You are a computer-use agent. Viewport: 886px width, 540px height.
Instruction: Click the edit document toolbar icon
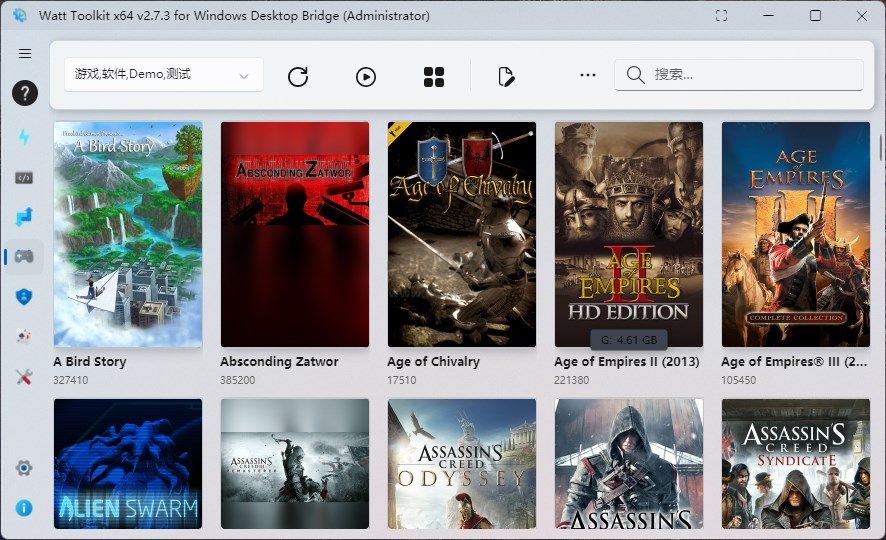pos(506,76)
